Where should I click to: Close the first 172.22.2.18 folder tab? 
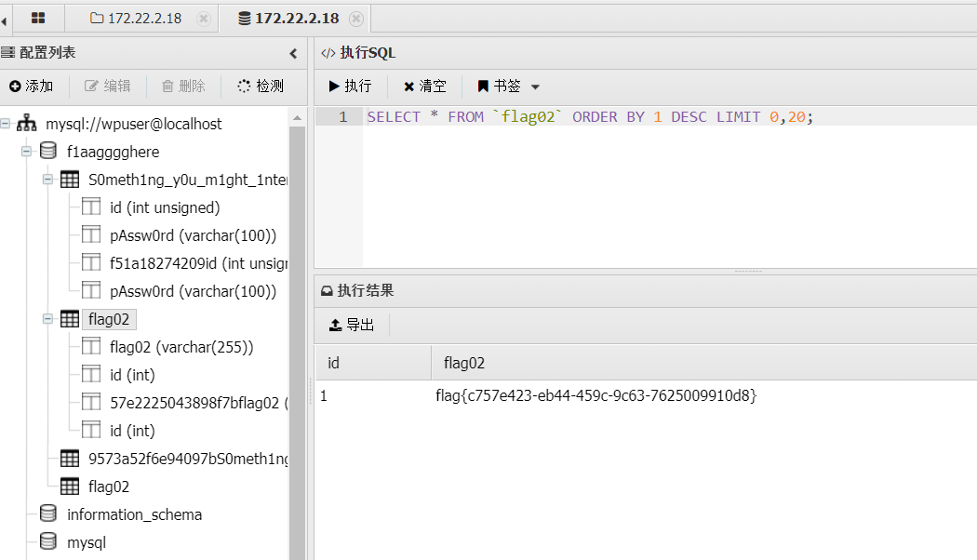coord(204,19)
